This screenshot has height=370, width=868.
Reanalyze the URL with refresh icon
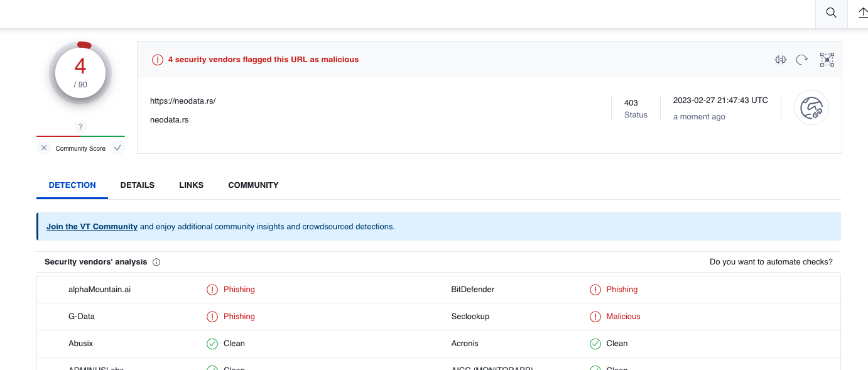(x=802, y=60)
